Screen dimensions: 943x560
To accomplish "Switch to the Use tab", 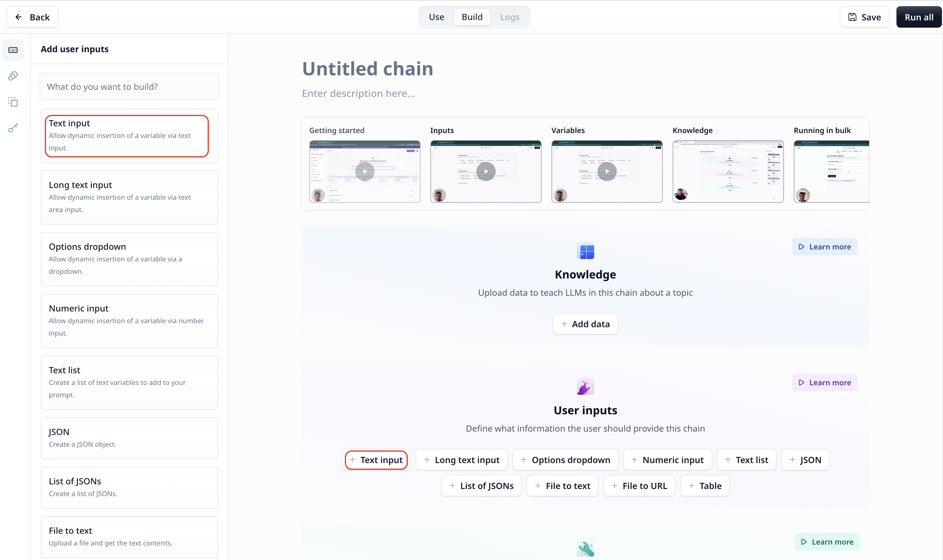I will [436, 17].
